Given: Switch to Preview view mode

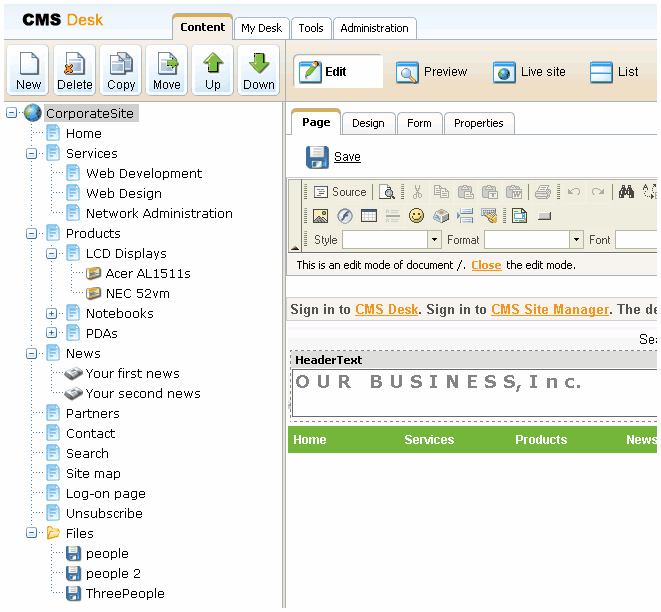Looking at the screenshot, I should click(432, 72).
